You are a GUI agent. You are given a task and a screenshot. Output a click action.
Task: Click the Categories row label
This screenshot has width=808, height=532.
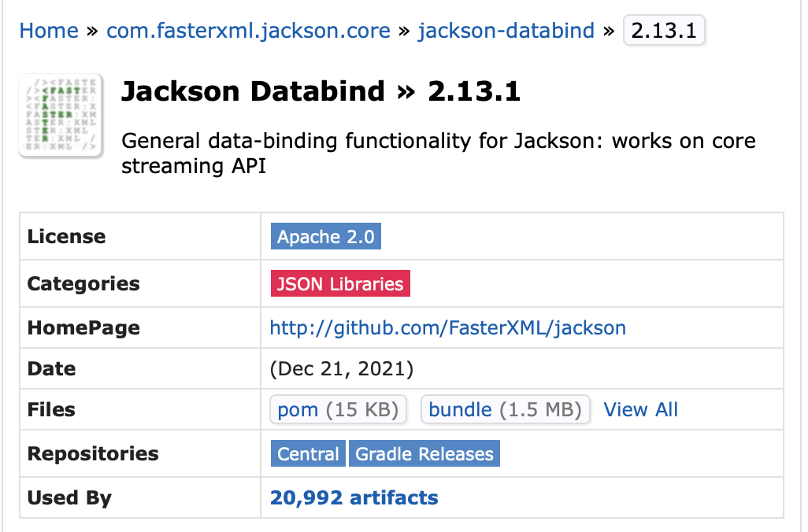click(83, 284)
